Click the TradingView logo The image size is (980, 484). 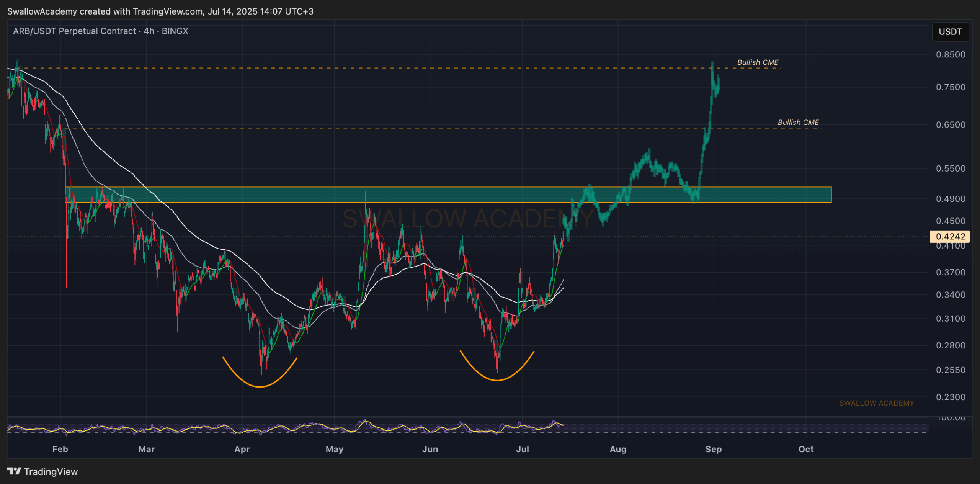coord(42,471)
